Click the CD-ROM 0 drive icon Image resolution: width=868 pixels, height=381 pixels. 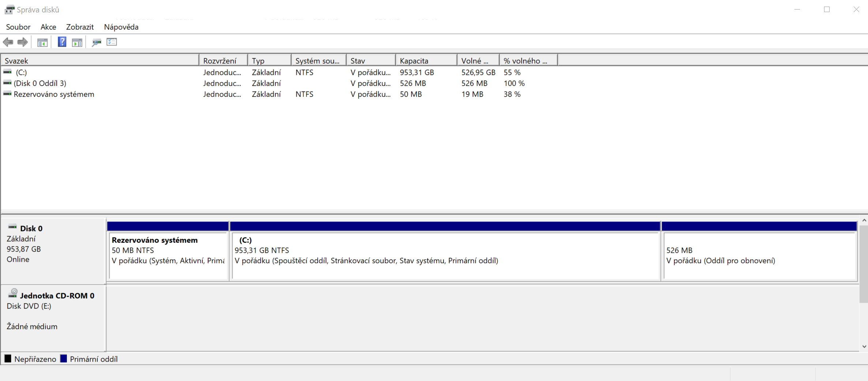click(x=13, y=293)
